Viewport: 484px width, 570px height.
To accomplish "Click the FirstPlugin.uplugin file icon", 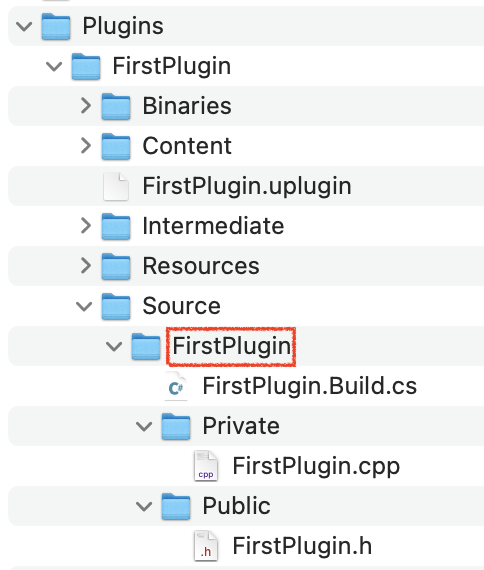I will pos(116,186).
